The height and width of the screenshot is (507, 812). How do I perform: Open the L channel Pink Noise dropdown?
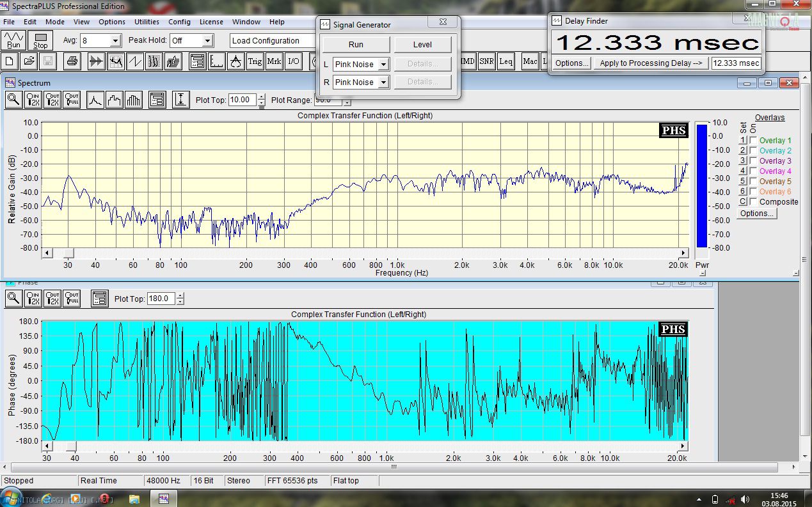(383, 65)
